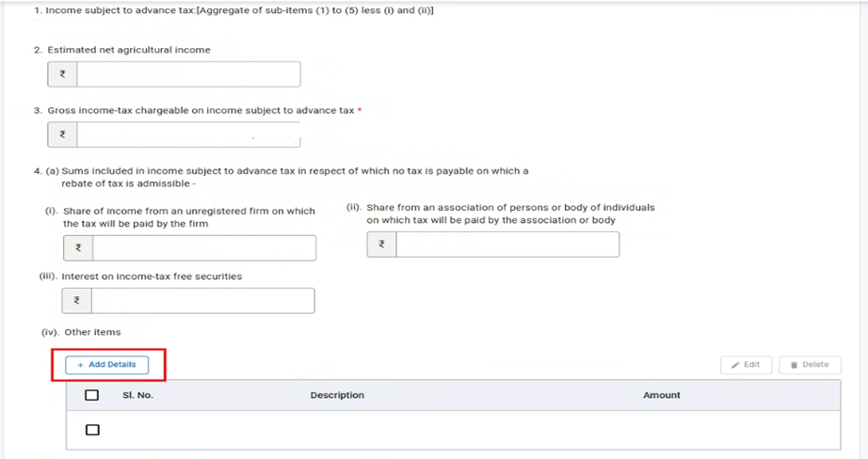Select the unregistered firm share of income input
Image resolution: width=868 pixels, height=459 pixels.
coord(204,248)
